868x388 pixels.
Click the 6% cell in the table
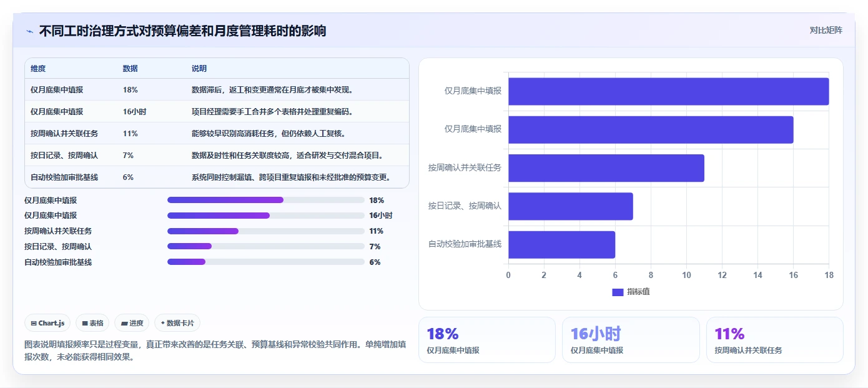pyautogui.click(x=128, y=177)
